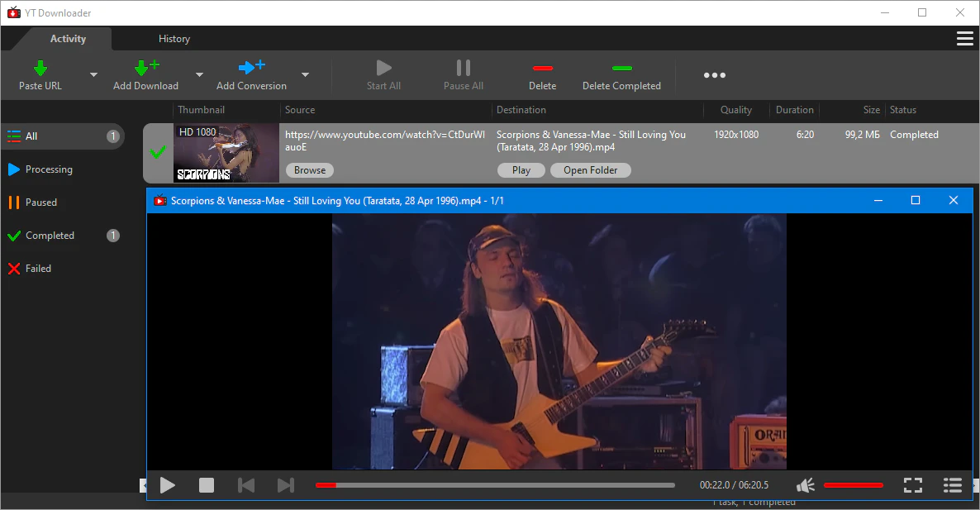Click the video seek progress bar
The width and height of the screenshot is (980, 510).
(x=495, y=485)
